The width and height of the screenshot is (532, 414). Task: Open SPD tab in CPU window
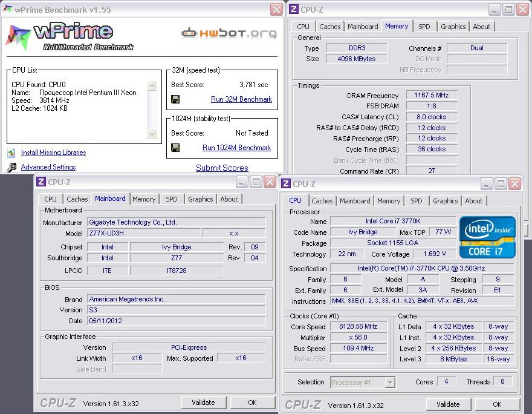pyautogui.click(x=417, y=201)
